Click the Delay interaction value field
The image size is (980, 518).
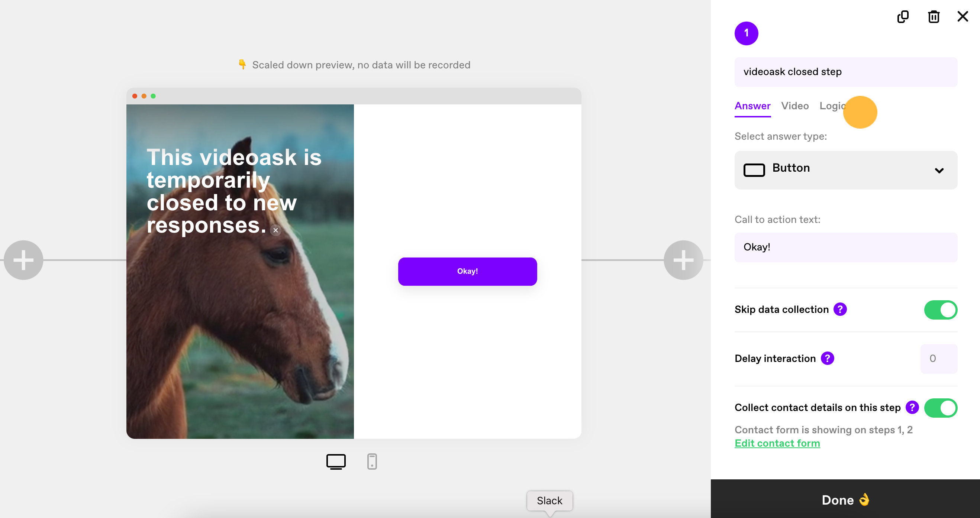click(x=938, y=359)
